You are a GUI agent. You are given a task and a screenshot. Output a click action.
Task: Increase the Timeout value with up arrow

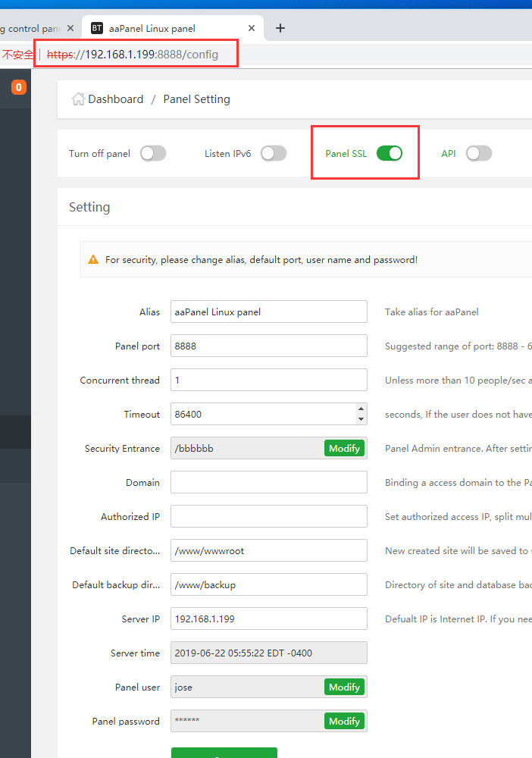point(361,409)
